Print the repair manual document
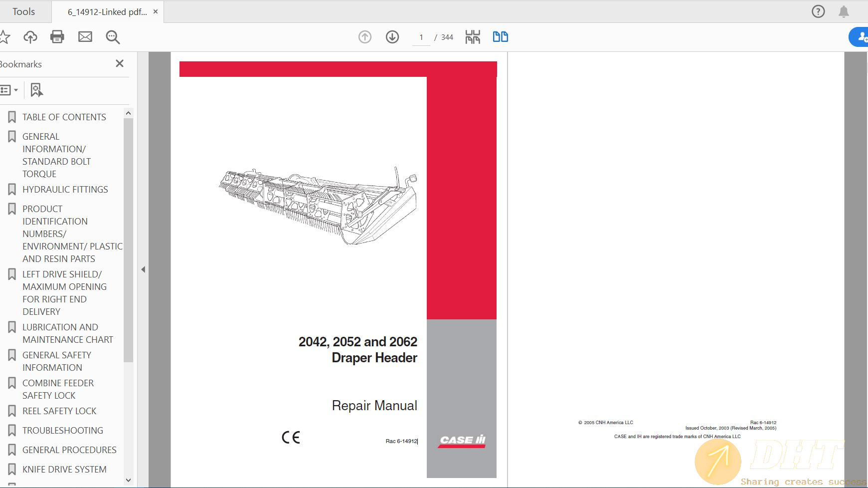The width and height of the screenshot is (868, 488). tap(57, 36)
